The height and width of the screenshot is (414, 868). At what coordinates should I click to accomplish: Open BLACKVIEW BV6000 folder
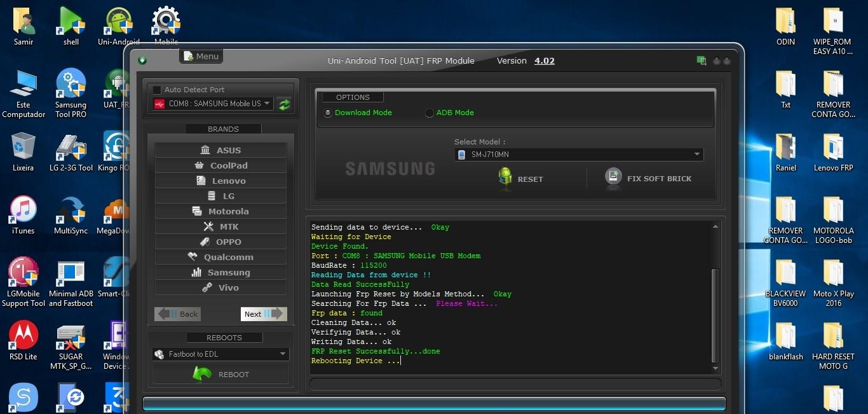pyautogui.click(x=786, y=283)
